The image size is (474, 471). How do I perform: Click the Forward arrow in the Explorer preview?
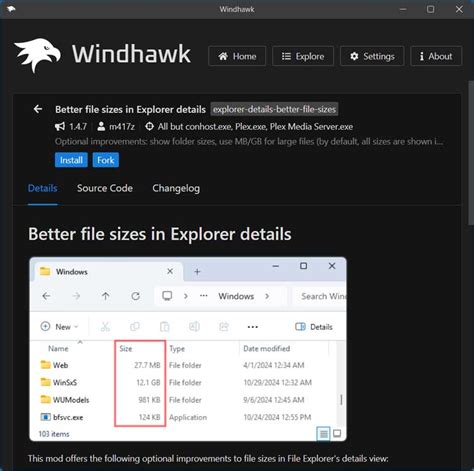[76, 296]
